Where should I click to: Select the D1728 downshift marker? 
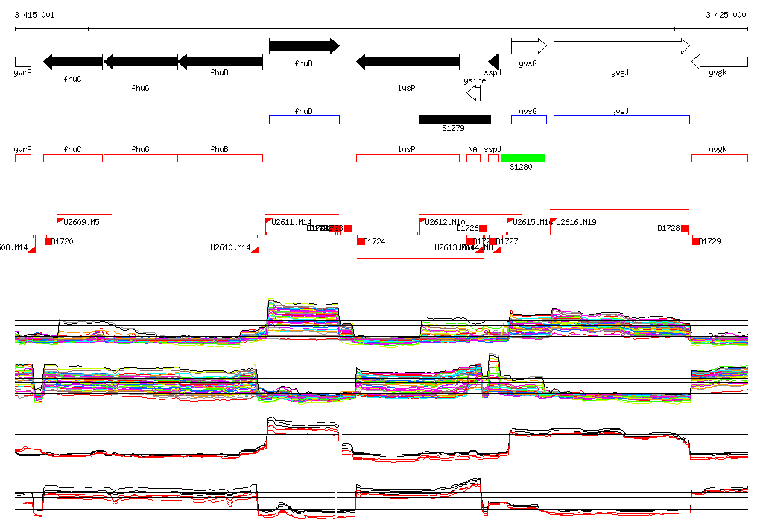tap(686, 228)
